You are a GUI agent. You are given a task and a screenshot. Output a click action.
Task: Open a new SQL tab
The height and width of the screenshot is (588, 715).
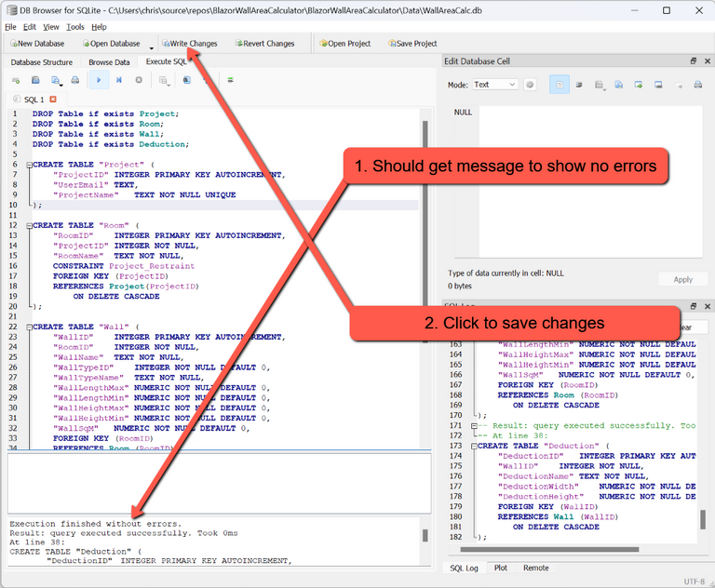pos(16,80)
